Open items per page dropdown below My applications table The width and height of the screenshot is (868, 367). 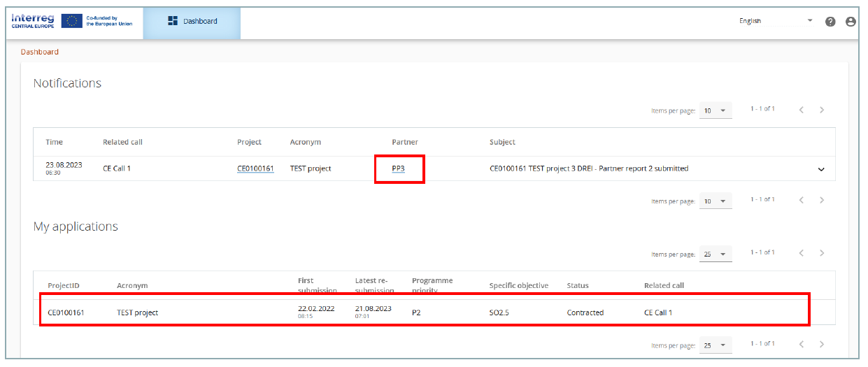[716, 345]
